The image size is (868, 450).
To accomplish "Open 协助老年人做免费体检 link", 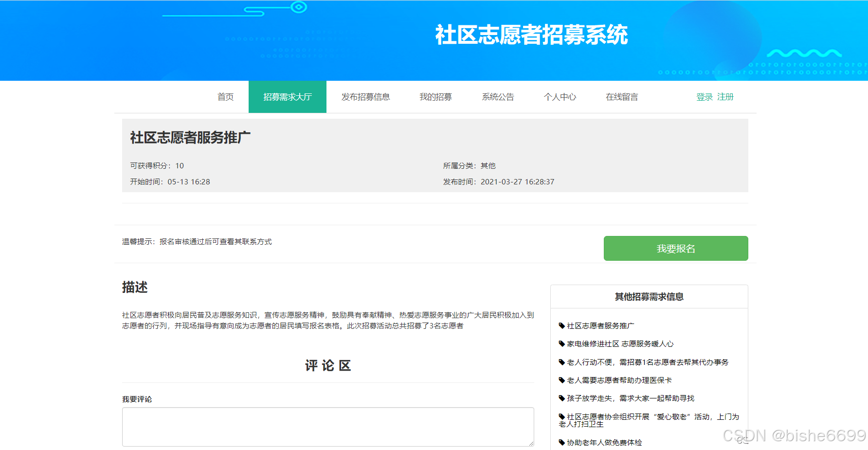I will pyautogui.click(x=604, y=442).
